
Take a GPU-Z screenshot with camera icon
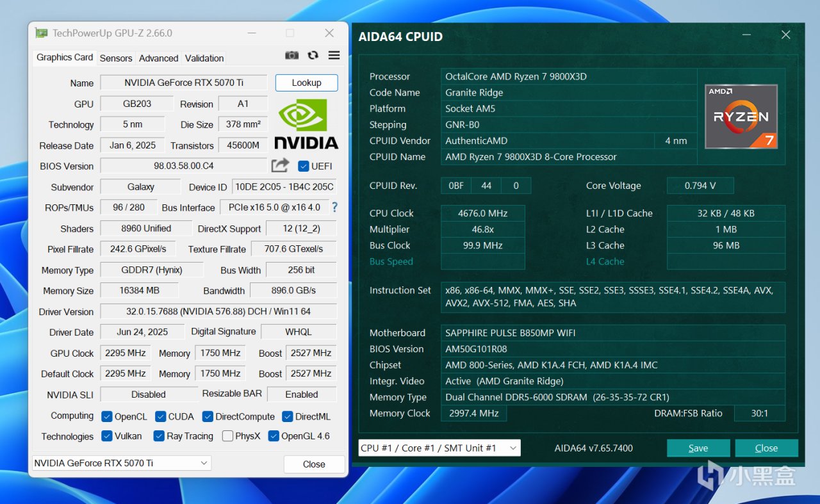click(x=291, y=56)
